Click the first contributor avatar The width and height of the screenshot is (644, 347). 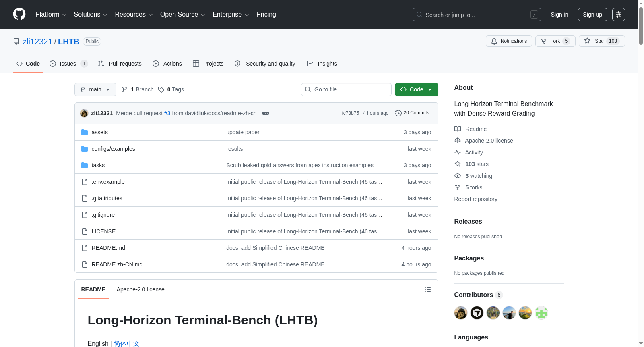(x=461, y=313)
